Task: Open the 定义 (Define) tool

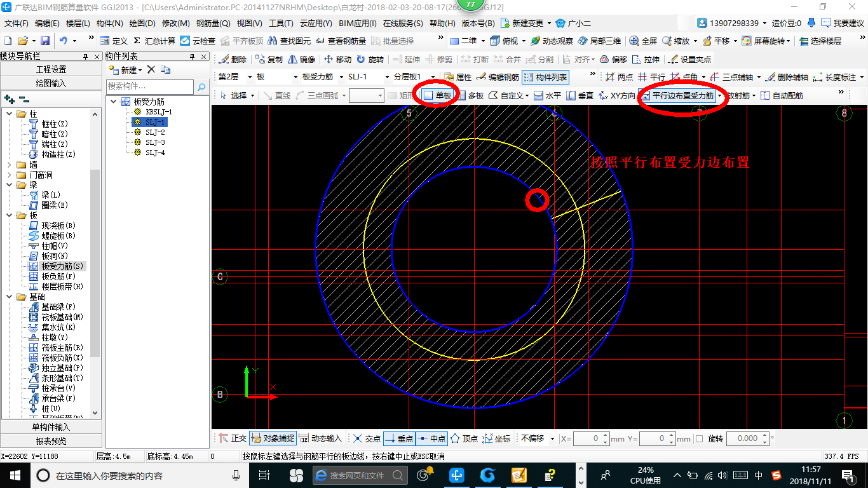Action: tap(114, 41)
